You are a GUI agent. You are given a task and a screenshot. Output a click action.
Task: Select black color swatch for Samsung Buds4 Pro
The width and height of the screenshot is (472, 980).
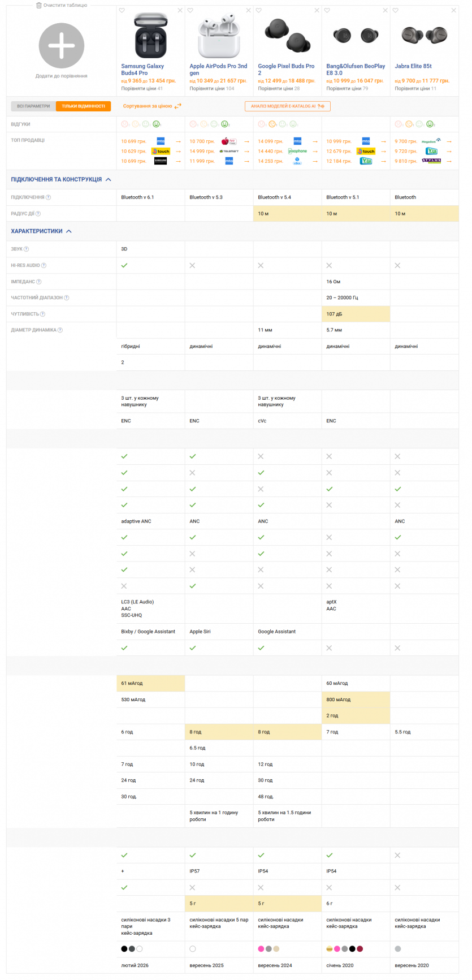(124, 949)
